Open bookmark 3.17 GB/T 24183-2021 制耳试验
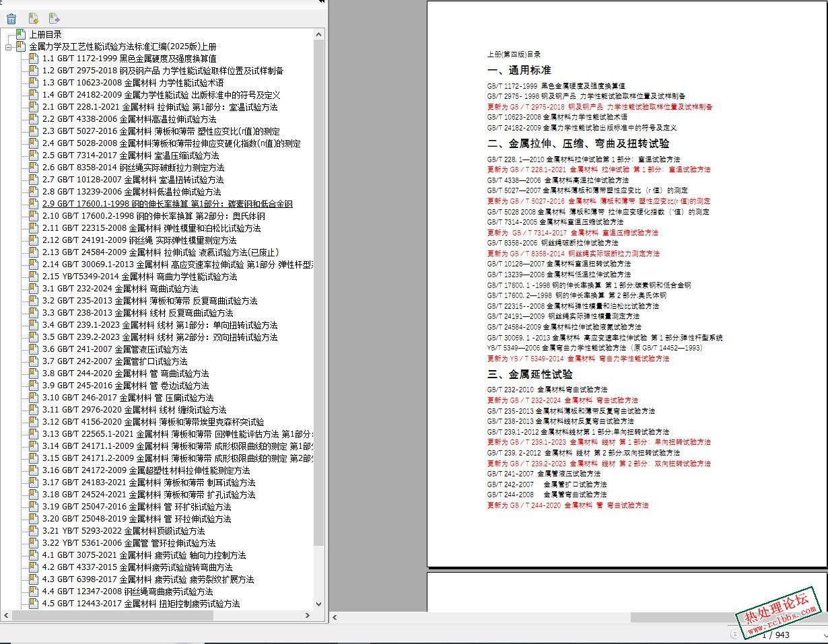This screenshot has height=644, width=828. 149,482
